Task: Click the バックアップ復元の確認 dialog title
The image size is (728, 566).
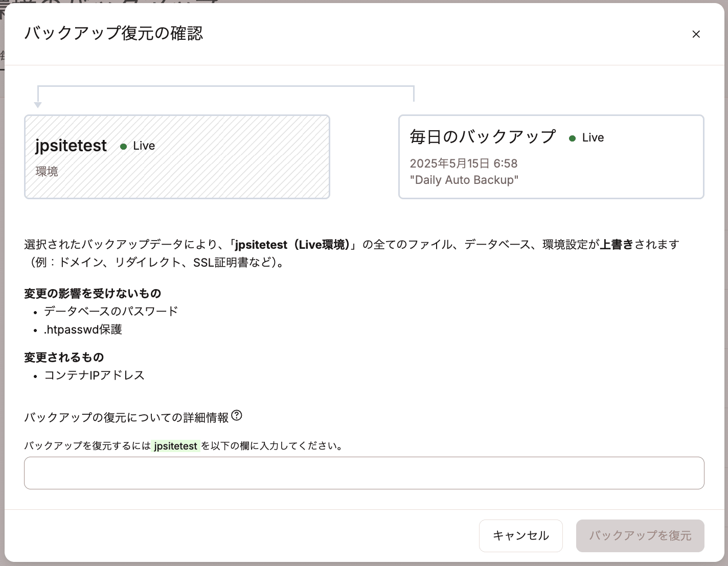Action: click(113, 34)
